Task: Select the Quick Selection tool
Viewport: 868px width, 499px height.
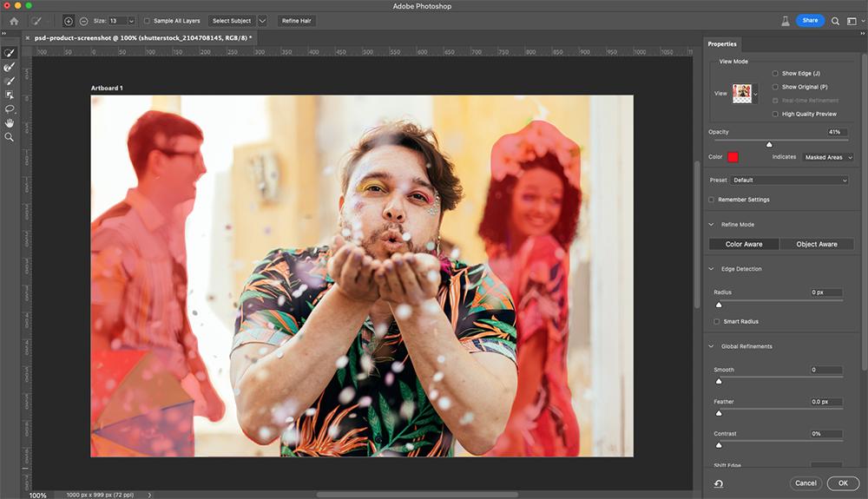Action: tap(10, 53)
